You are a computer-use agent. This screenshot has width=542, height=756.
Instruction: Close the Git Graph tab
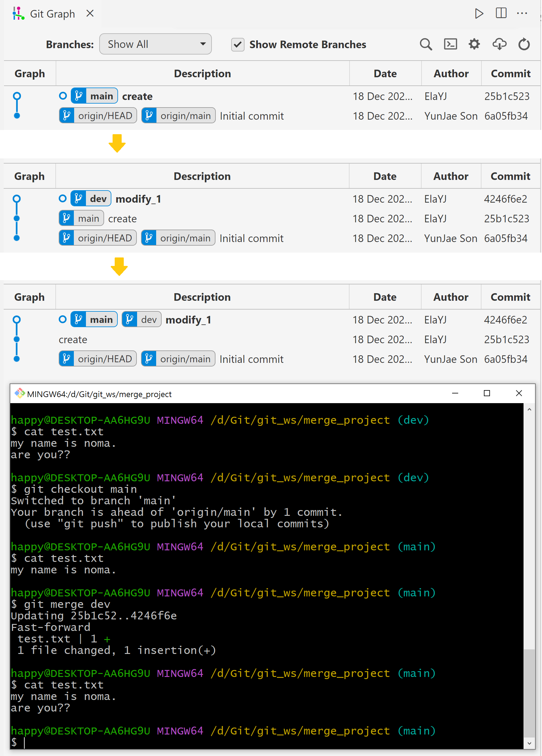coord(90,13)
